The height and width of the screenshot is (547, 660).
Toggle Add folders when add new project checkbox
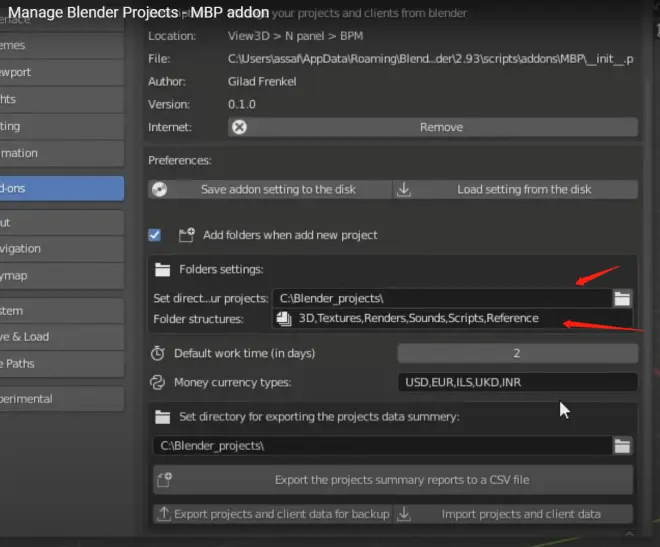click(154, 235)
